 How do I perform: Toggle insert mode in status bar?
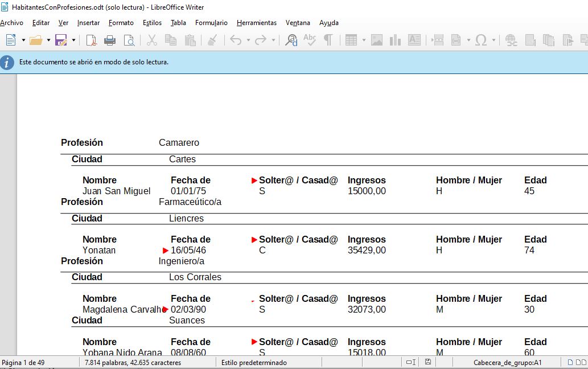pos(411,362)
